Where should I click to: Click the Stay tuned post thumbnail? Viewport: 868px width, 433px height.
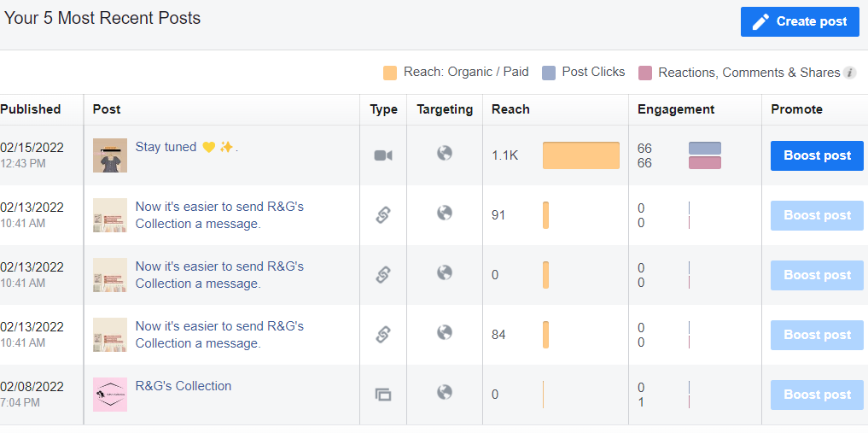coord(110,155)
